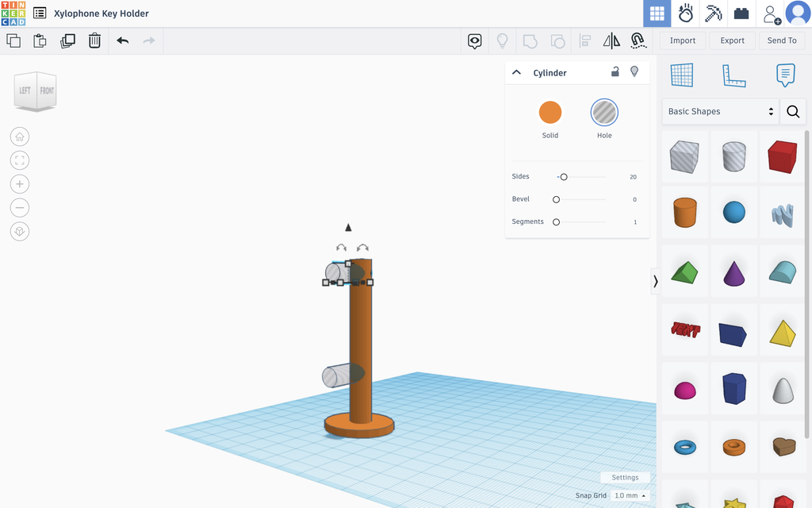812x508 pixels.
Task: Pick the red Box shape
Action: (783, 156)
